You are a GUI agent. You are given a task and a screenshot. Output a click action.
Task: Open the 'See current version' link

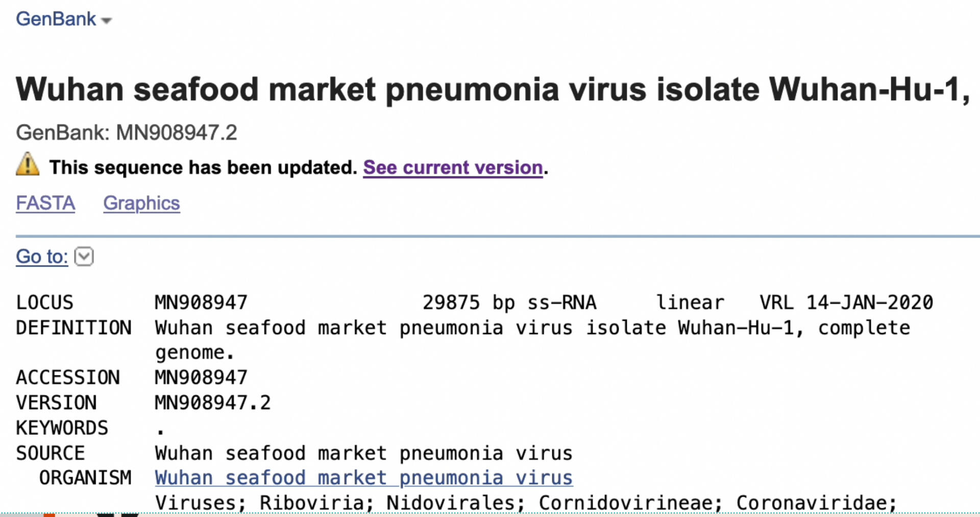(453, 168)
